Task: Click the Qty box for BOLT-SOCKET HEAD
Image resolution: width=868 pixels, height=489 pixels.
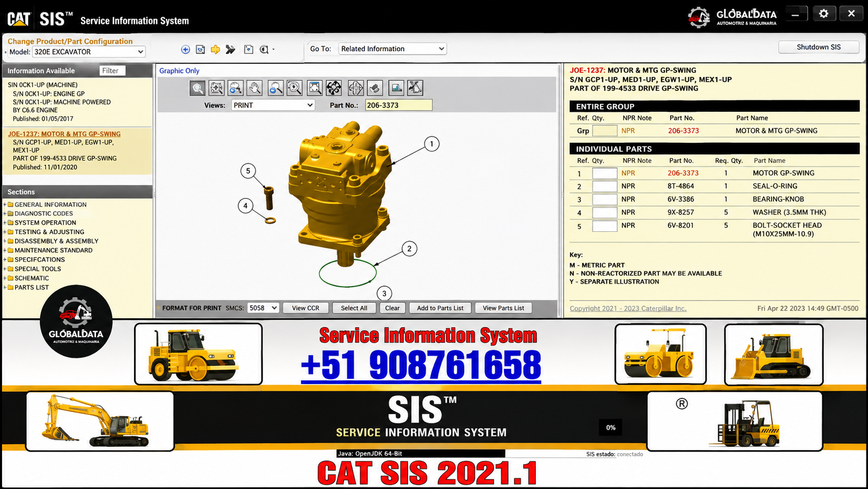Action: [x=605, y=226]
